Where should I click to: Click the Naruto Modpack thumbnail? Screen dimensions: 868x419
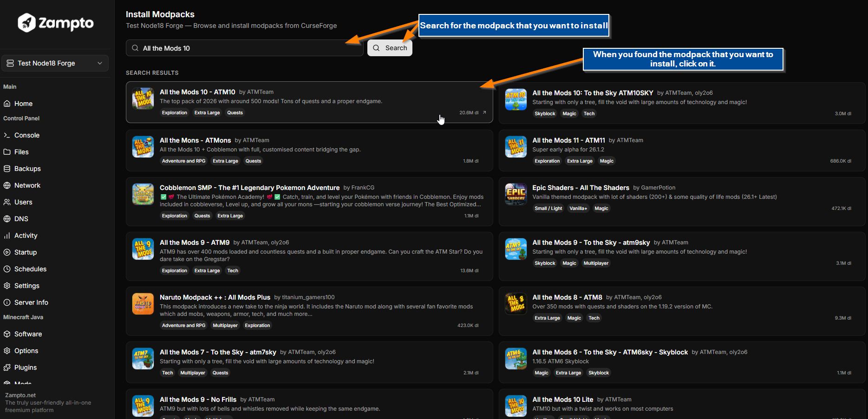pyautogui.click(x=143, y=304)
